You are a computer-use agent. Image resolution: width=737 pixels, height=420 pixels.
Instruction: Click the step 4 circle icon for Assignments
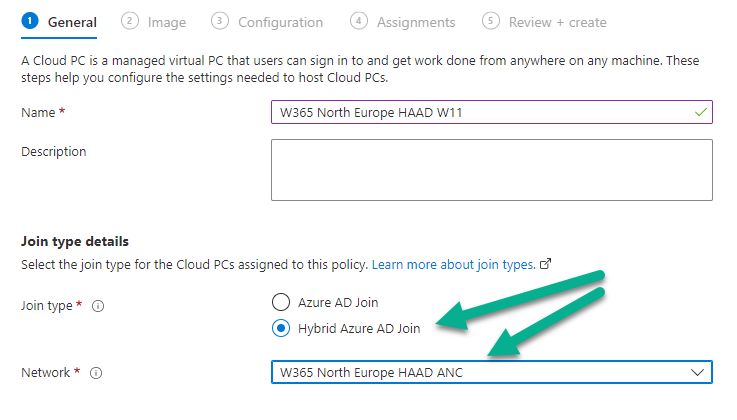[359, 21]
